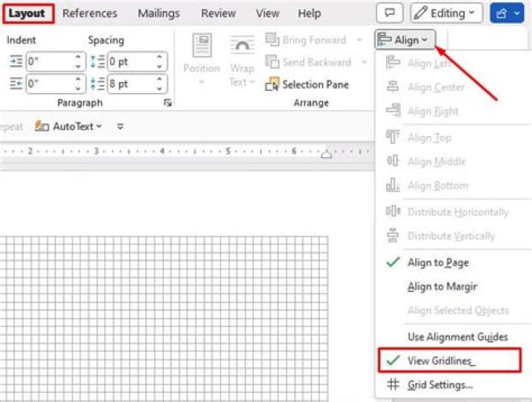Enable the Align to Margin option

[x=442, y=287]
